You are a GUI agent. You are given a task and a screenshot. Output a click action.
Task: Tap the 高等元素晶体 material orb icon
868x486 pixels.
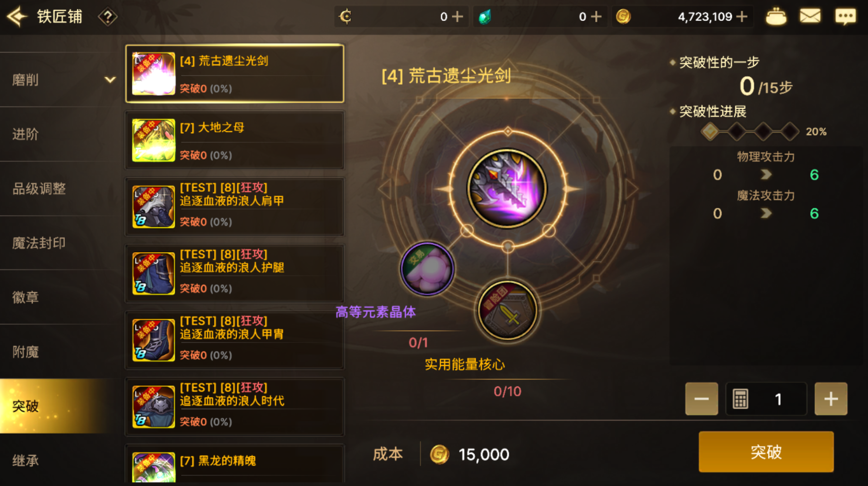(427, 269)
